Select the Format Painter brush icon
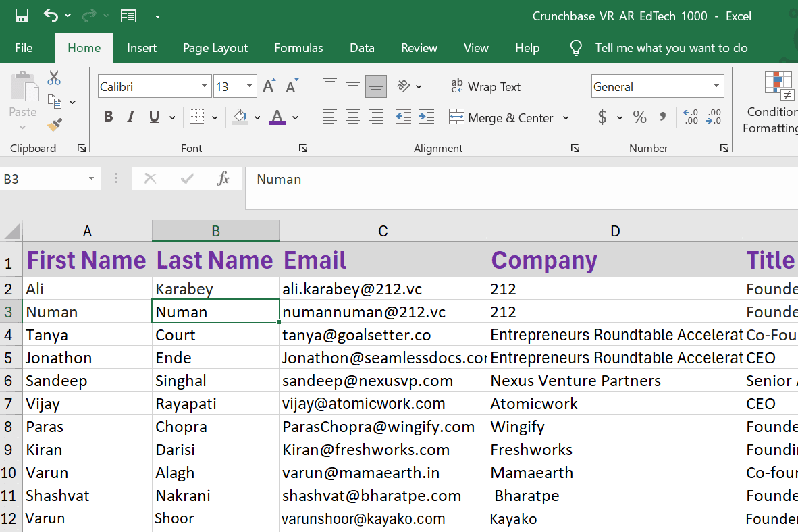798x532 pixels. point(55,124)
